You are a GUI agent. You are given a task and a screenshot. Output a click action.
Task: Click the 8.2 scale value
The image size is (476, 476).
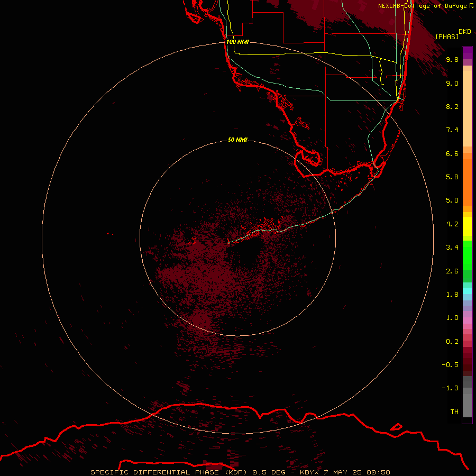click(x=452, y=106)
